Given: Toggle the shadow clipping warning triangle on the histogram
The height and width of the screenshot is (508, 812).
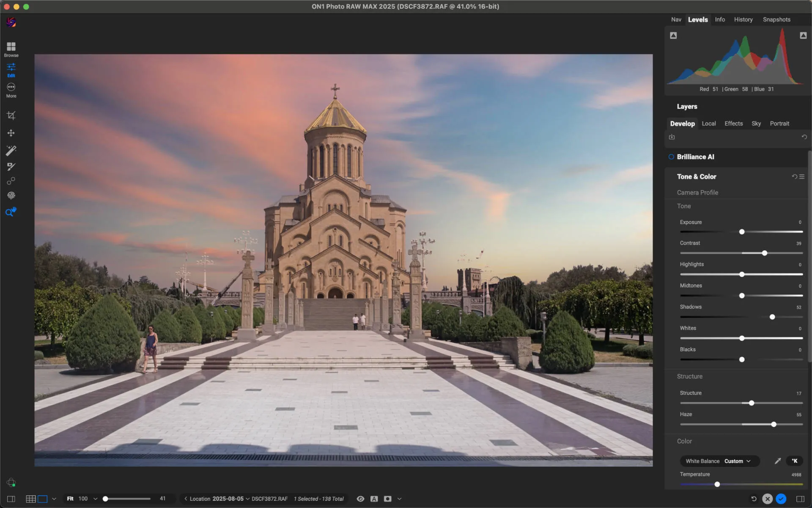Looking at the screenshot, I should click(x=673, y=36).
